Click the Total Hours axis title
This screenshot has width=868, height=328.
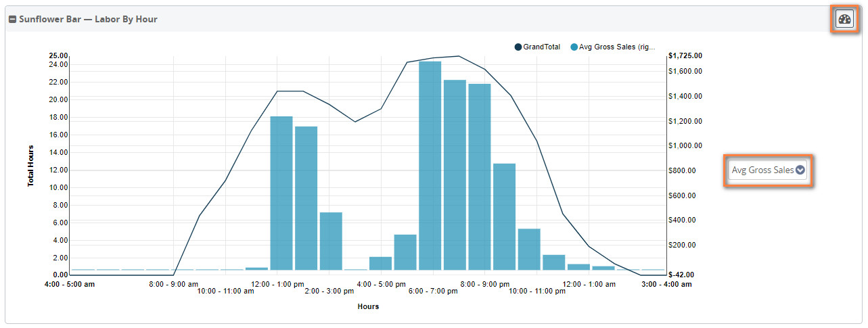point(31,165)
